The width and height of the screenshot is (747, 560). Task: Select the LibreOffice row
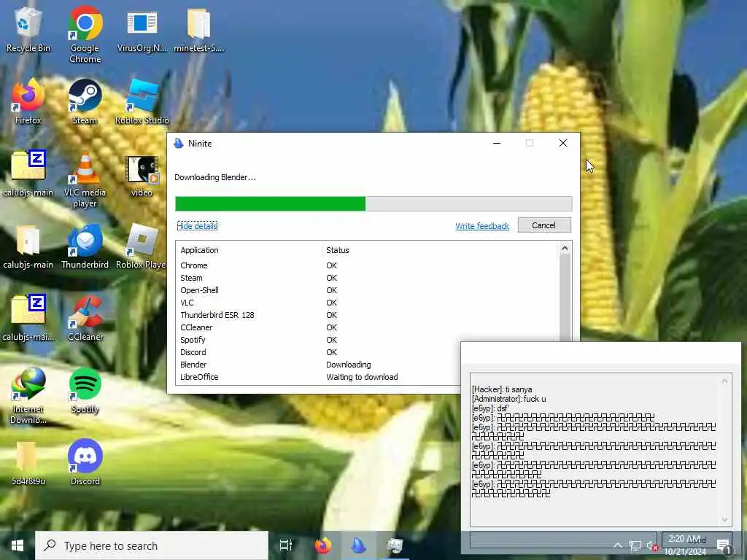tap(318, 377)
